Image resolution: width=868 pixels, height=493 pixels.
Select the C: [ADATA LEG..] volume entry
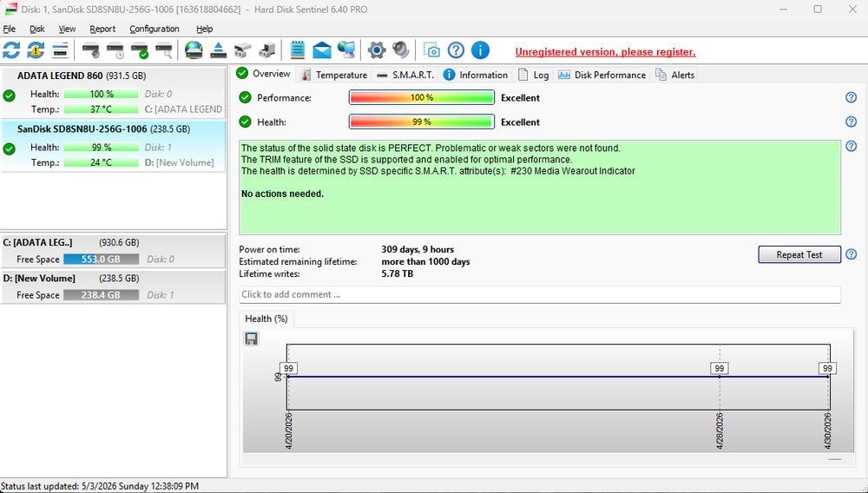click(x=114, y=251)
